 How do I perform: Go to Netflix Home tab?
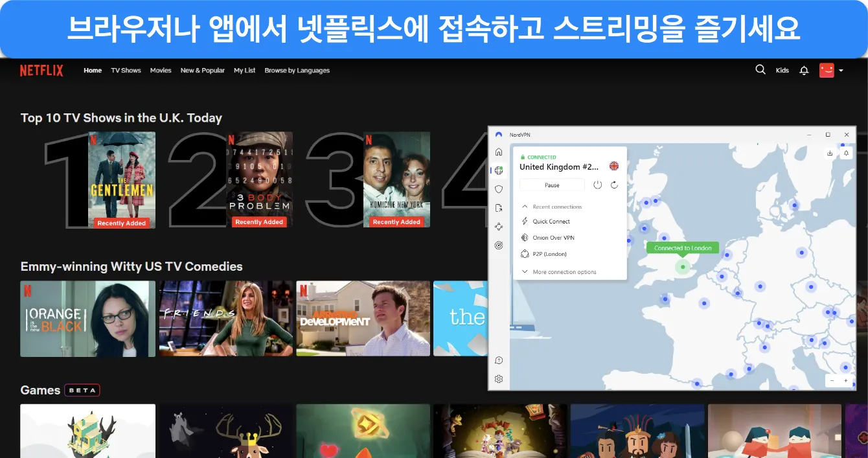coord(93,71)
